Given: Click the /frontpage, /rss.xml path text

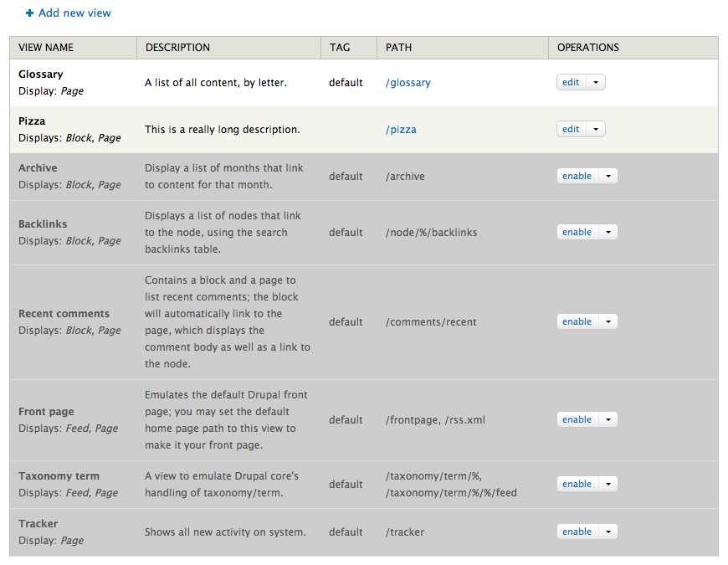Looking at the screenshot, I should [x=435, y=420].
